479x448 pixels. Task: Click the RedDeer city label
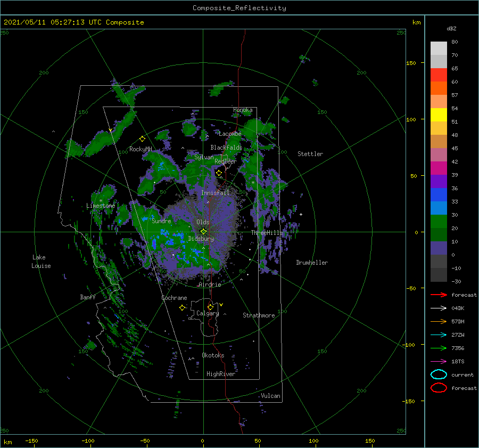[226, 161]
